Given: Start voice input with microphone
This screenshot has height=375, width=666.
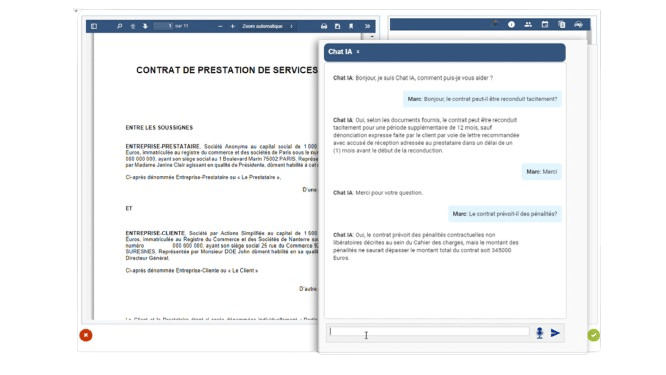Looking at the screenshot, I should (539, 333).
